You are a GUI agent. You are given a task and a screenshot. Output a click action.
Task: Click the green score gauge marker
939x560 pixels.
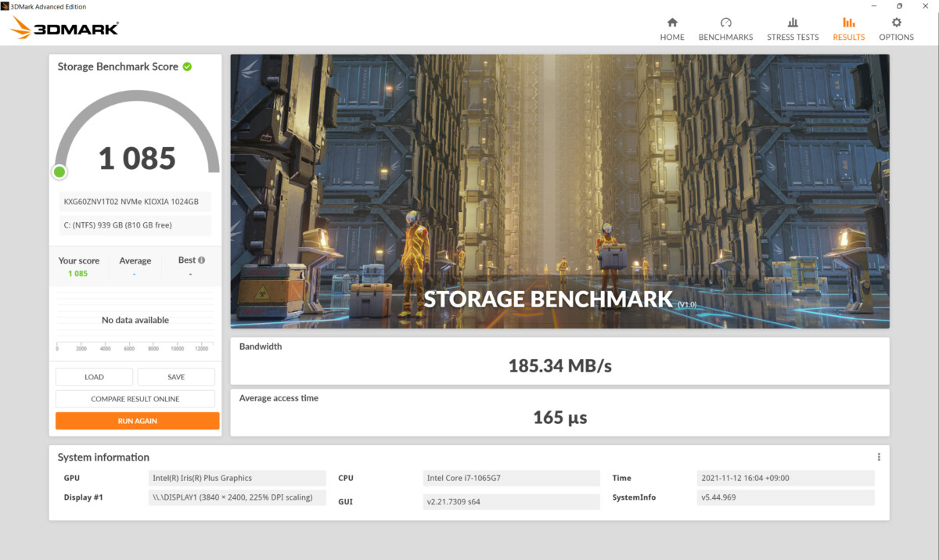click(59, 172)
